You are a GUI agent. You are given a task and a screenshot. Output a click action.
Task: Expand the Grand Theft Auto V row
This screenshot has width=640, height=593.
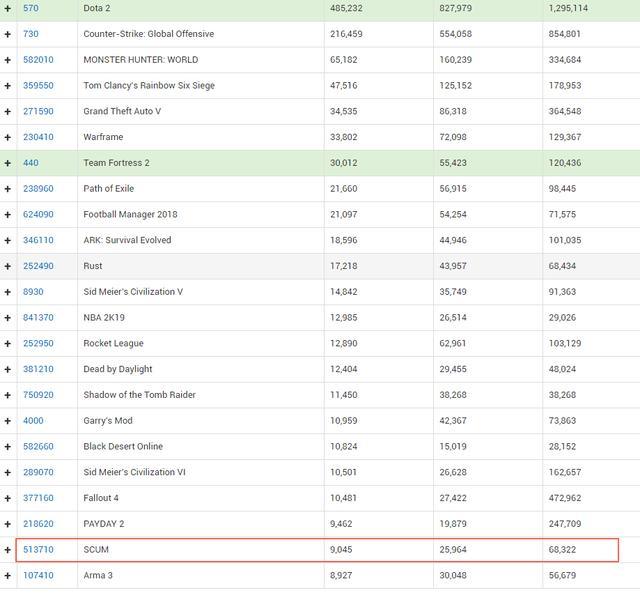(7, 111)
